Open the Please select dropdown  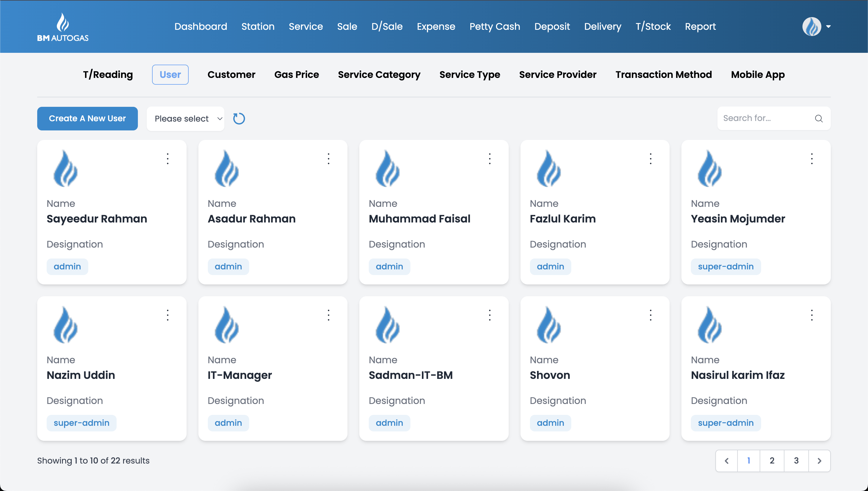(185, 118)
